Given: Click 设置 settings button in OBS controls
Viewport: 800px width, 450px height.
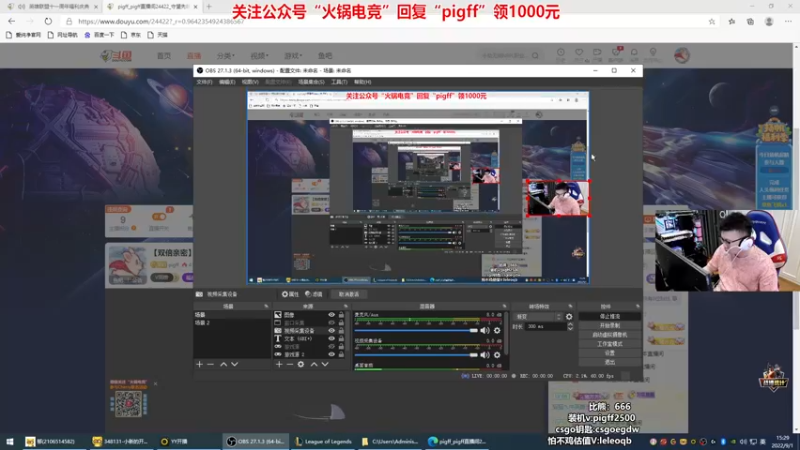Looking at the screenshot, I should click(610, 353).
